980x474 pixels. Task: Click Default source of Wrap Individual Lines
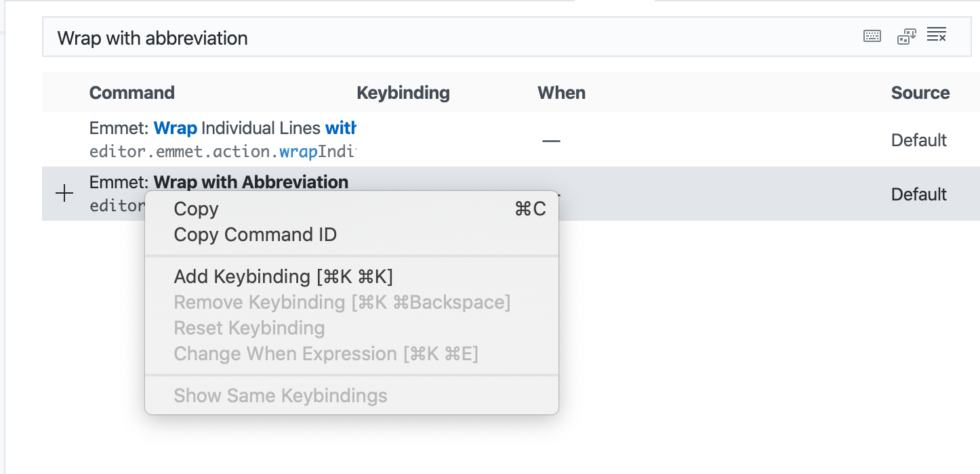[918, 140]
